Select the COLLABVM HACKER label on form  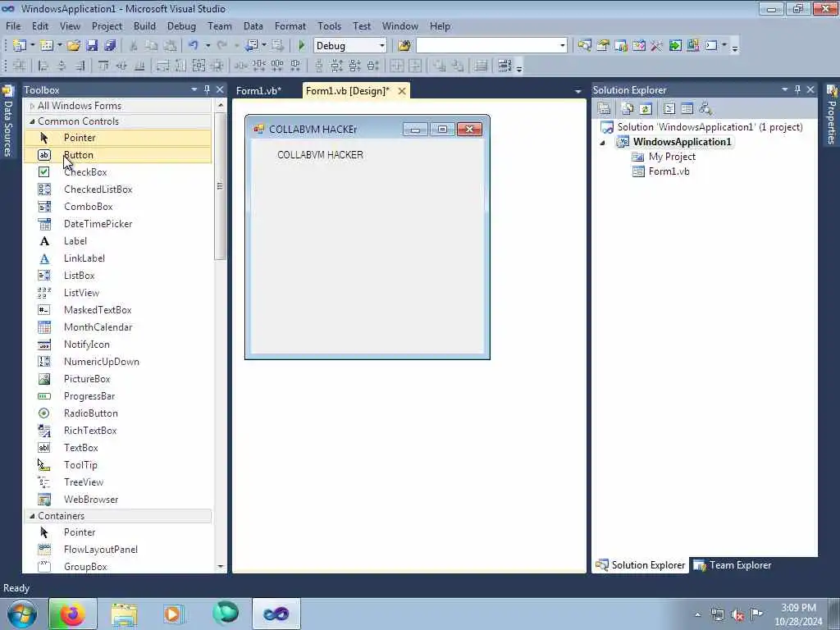(321, 155)
